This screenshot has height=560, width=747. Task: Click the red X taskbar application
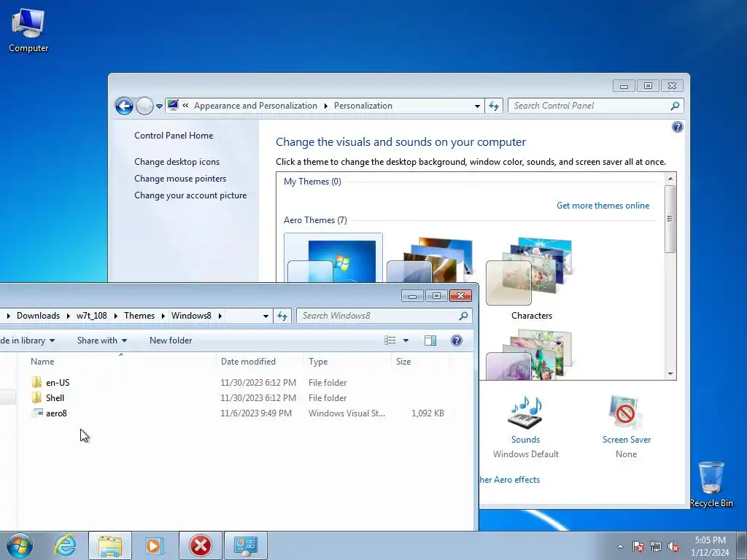pos(200,545)
